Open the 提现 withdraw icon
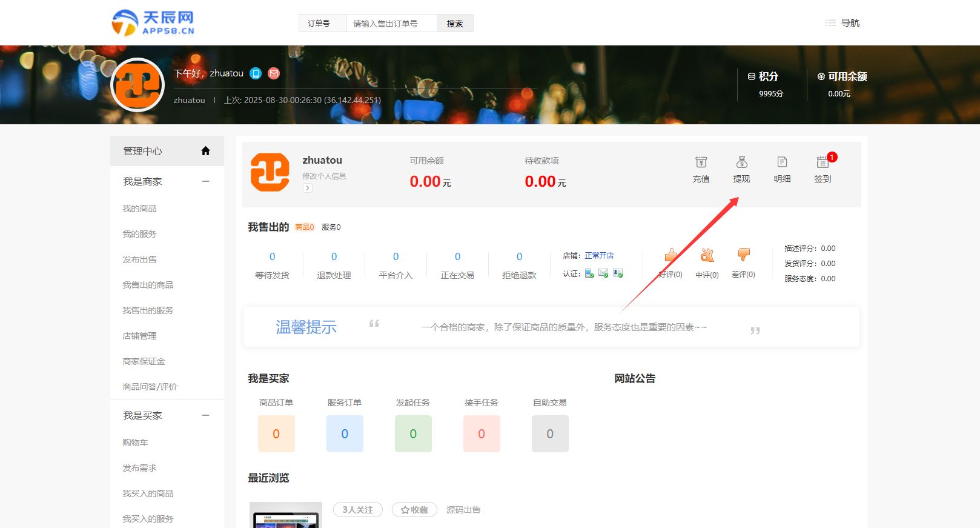The image size is (980, 528). coord(741,162)
